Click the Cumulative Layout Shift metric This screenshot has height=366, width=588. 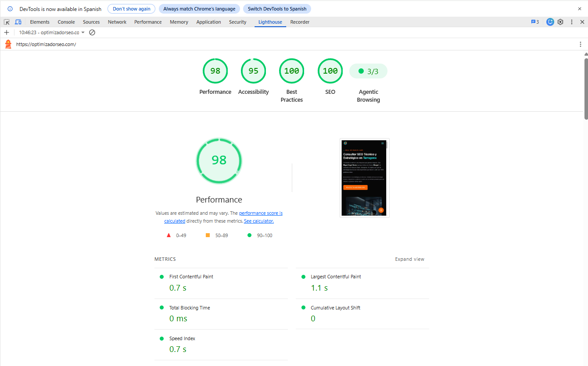tap(362, 314)
